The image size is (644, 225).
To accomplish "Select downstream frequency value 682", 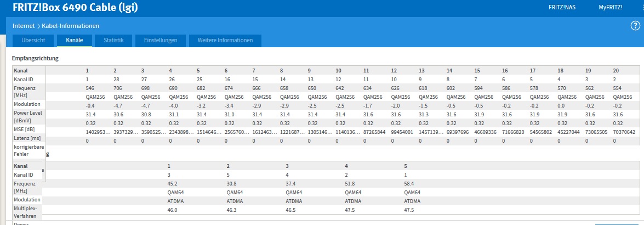I will (201, 88).
